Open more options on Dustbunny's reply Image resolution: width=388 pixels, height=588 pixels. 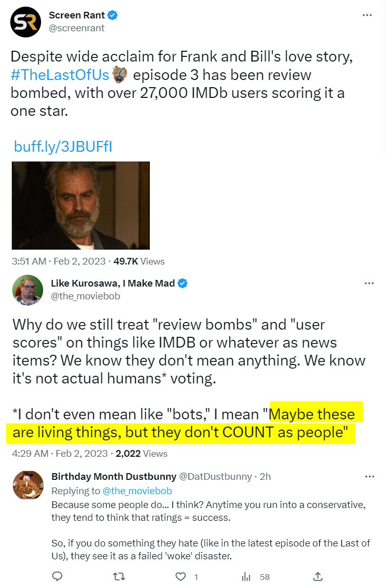tap(370, 477)
